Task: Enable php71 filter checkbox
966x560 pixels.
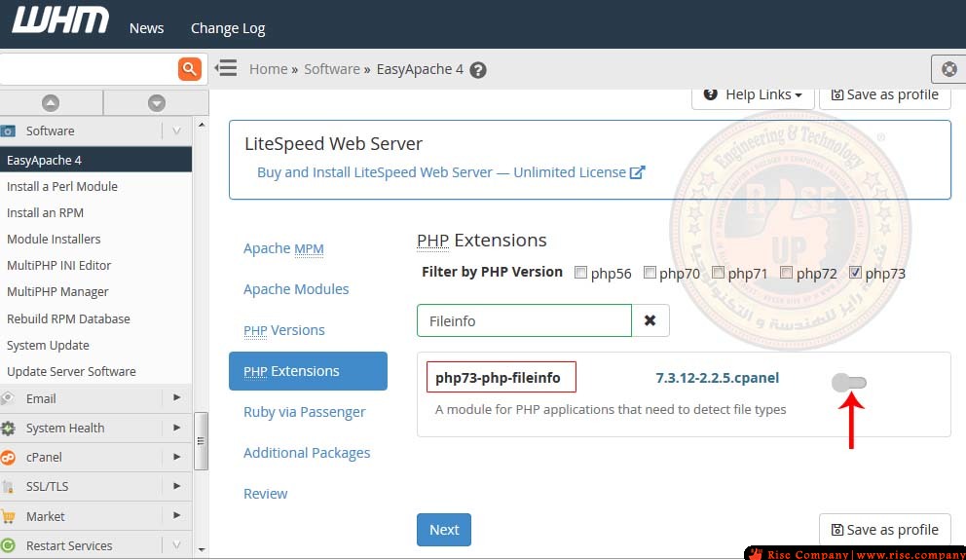Action: coord(718,273)
